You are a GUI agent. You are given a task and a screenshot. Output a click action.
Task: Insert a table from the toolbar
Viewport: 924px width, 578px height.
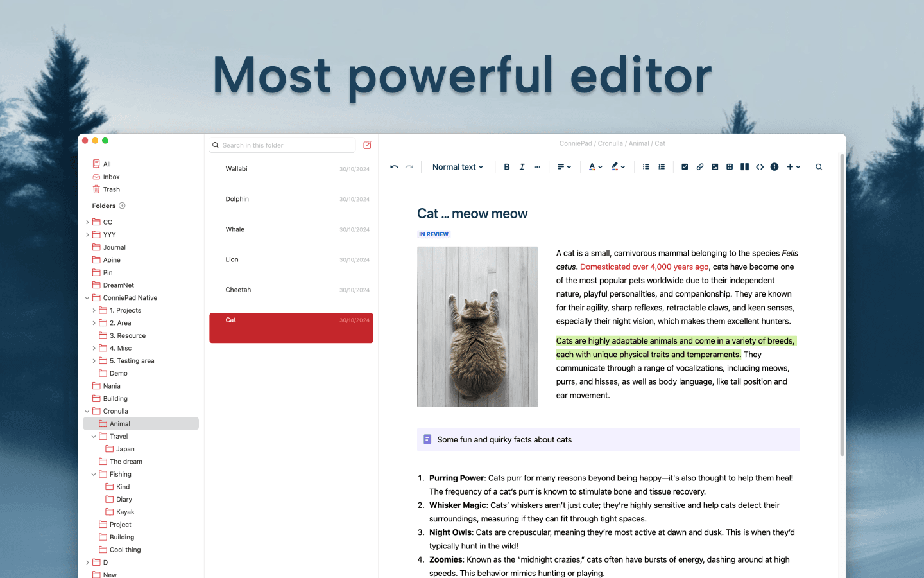730,167
